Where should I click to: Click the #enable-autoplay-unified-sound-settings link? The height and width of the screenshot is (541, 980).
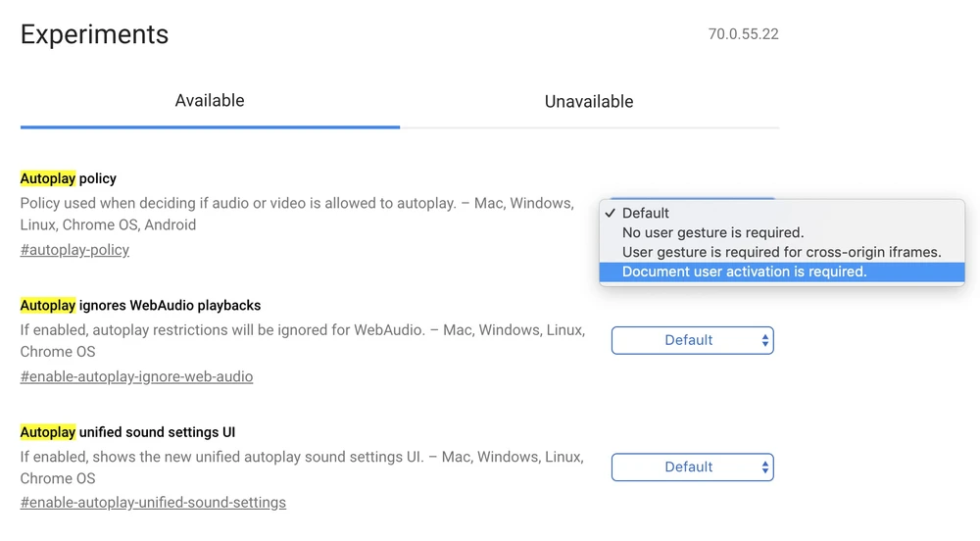pyautogui.click(x=153, y=503)
